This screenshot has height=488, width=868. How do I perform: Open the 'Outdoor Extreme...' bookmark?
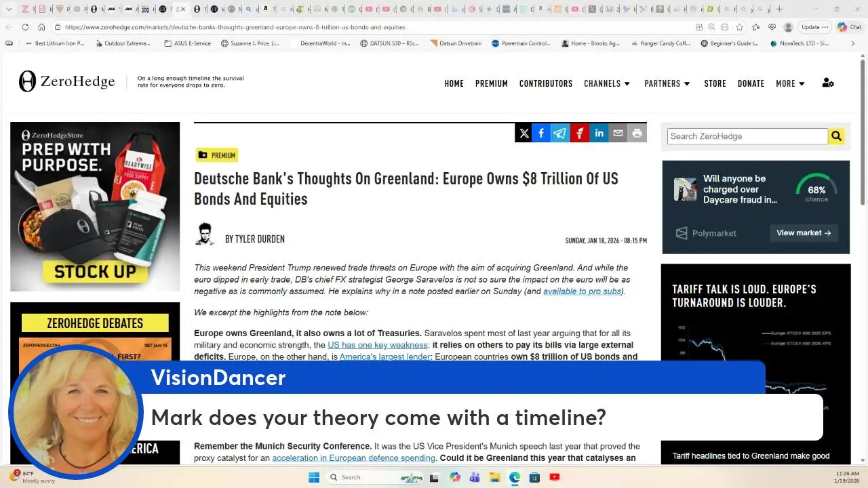[x=122, y=43]
